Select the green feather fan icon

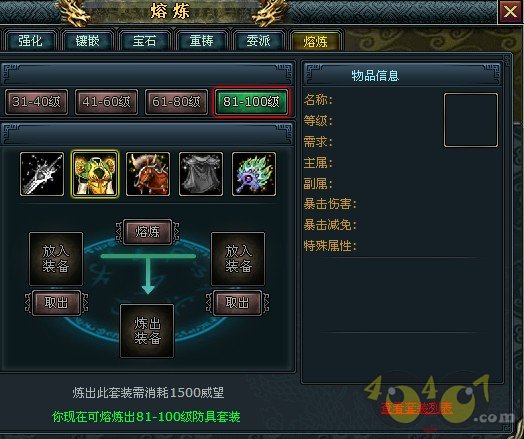(254, 174)
